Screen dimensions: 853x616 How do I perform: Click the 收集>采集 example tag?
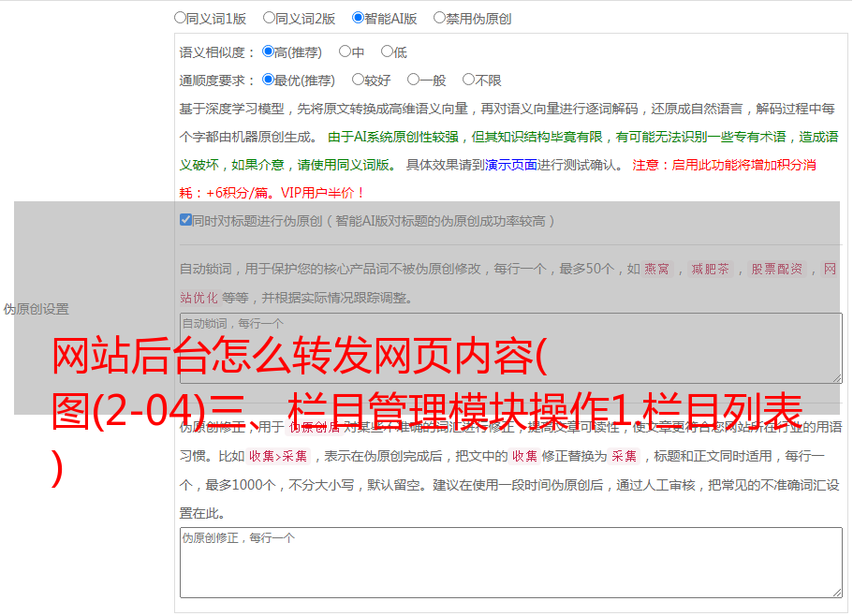tap(278, 456)
